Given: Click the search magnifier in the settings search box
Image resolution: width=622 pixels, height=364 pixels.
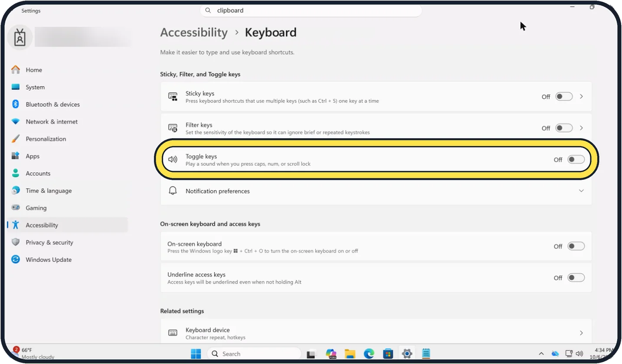Looking at the screenshot, I should pyautogui.click(x=208, y=10).
